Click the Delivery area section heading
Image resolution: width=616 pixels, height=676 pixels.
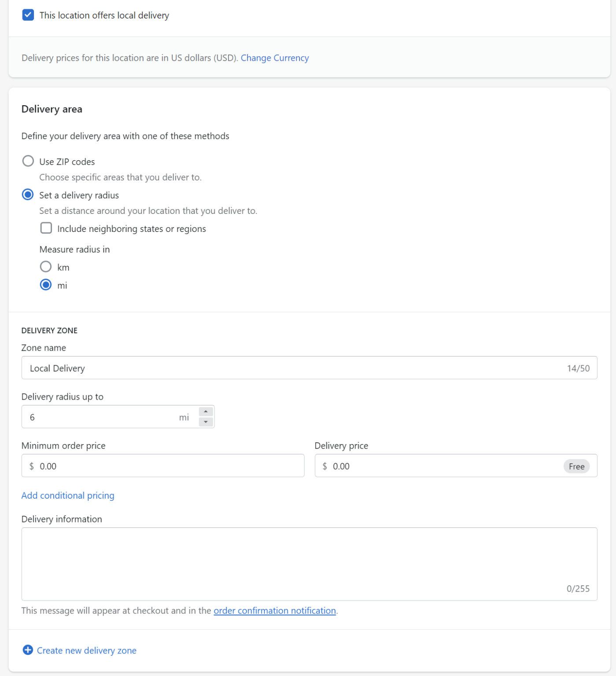52,109
